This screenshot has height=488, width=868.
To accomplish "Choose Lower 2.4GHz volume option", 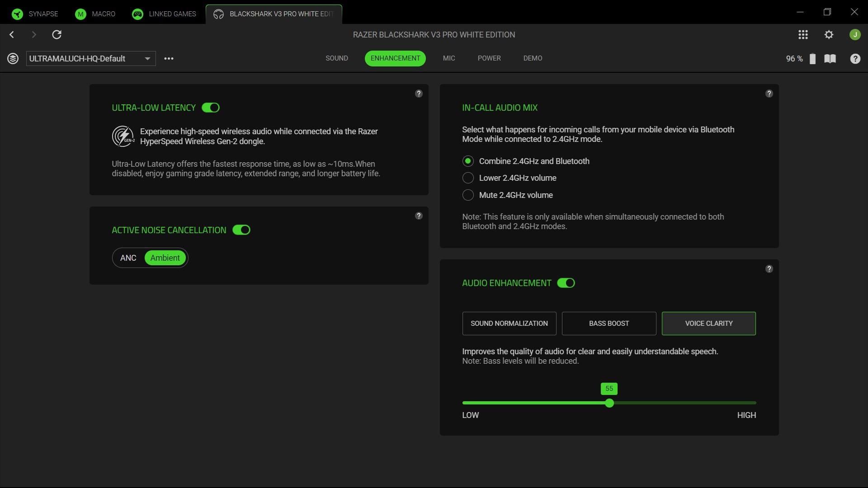I will click(x=509, y=178).
